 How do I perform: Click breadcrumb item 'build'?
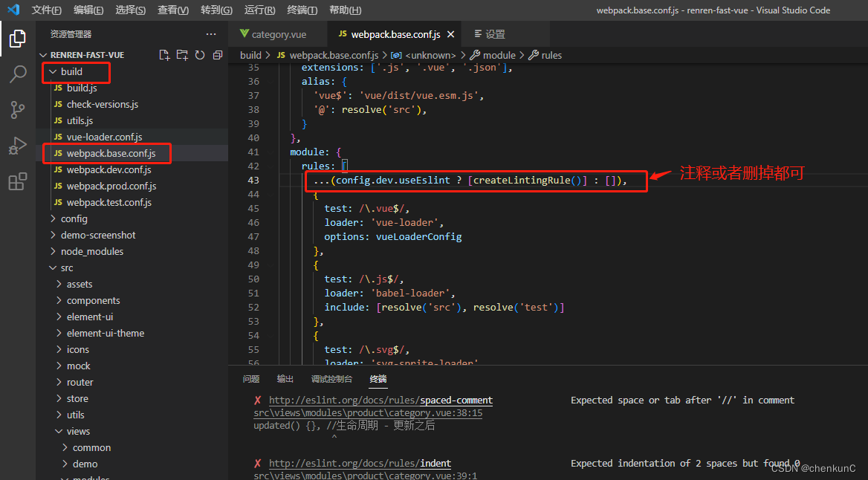click(250, 56)
